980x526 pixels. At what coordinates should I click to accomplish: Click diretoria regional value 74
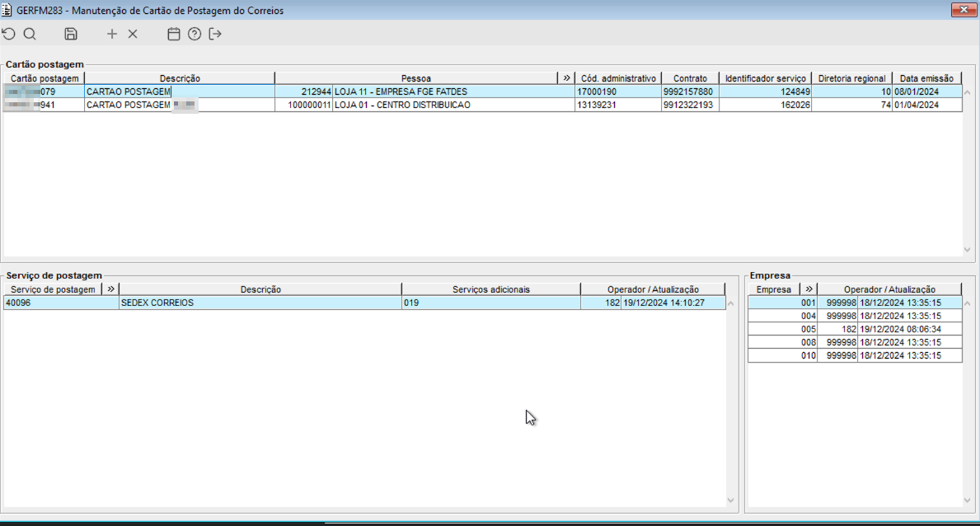(852, 105)
